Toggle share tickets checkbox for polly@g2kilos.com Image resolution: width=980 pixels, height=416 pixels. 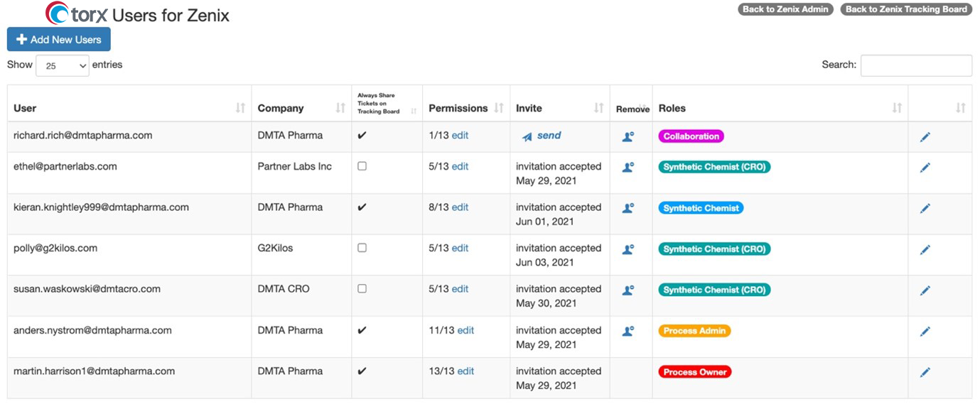362,248
